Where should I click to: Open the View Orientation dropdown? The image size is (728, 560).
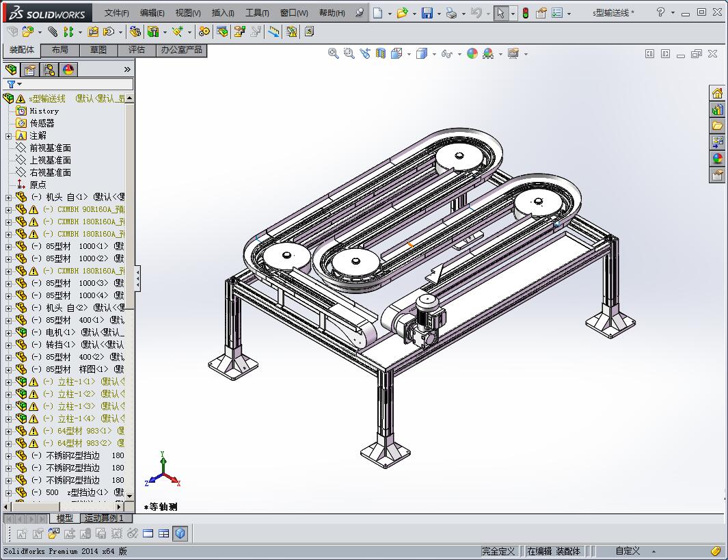(409, 54)
